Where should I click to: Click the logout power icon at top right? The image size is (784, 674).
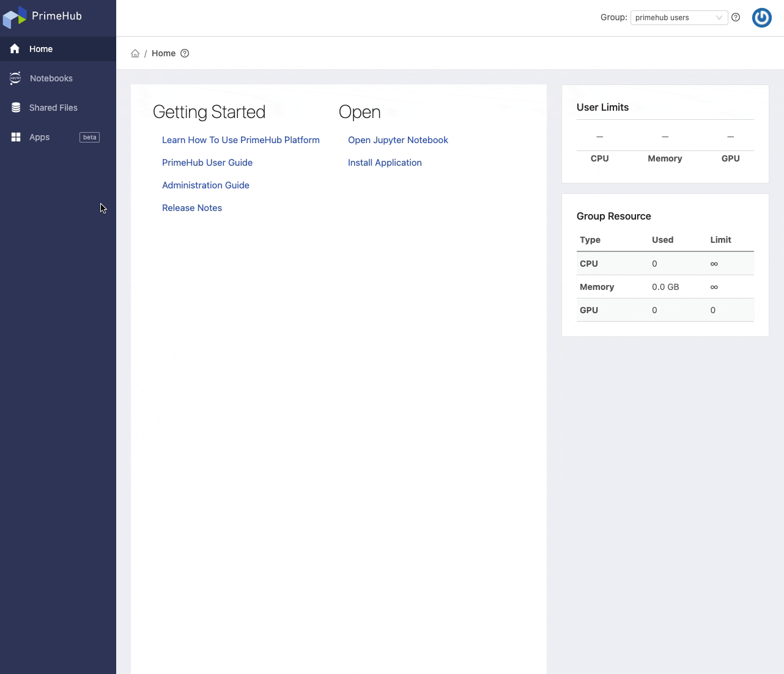tap(761, 17)
